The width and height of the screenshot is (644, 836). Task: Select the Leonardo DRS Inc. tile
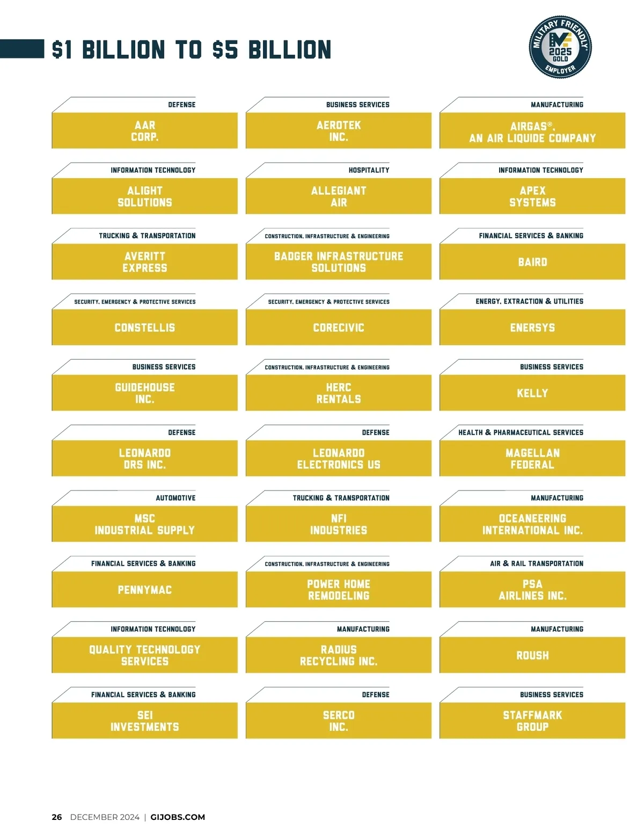pos(145,459)
